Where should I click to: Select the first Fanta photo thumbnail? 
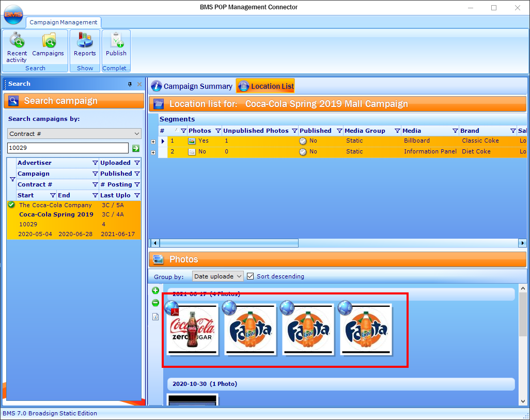click(x=250, y=330)
